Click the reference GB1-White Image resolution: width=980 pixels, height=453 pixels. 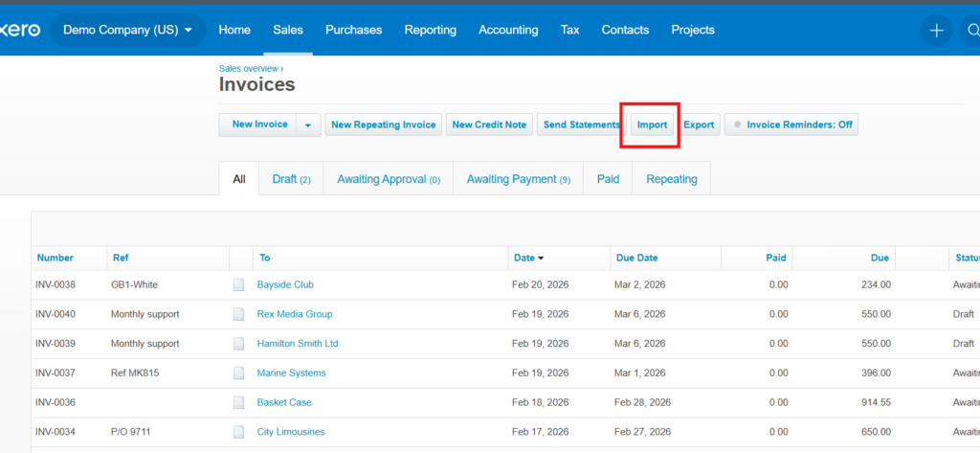pos(134,284)
